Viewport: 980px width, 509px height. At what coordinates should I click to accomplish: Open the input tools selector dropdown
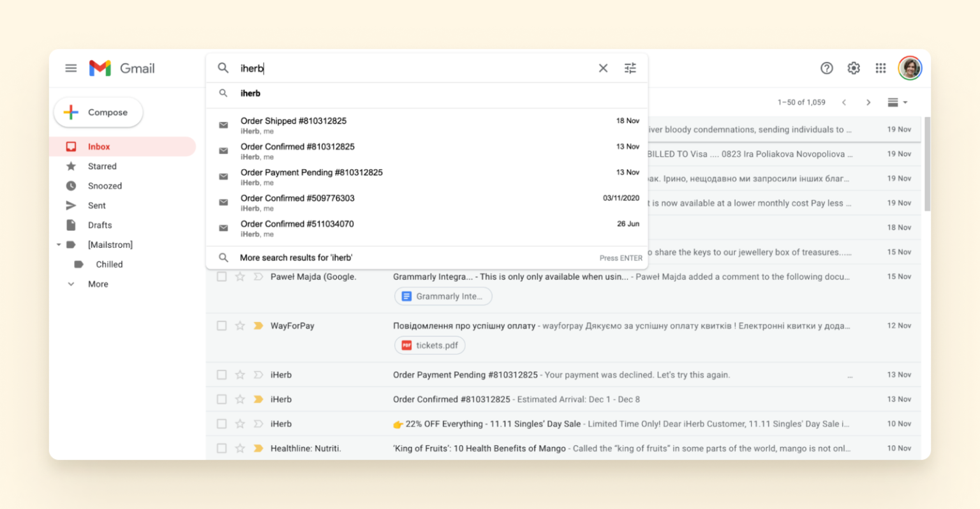point(897,102)
